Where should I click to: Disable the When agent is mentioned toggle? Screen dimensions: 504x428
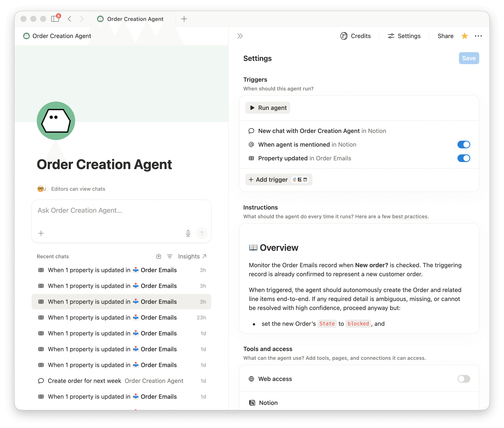pos(464,145)
